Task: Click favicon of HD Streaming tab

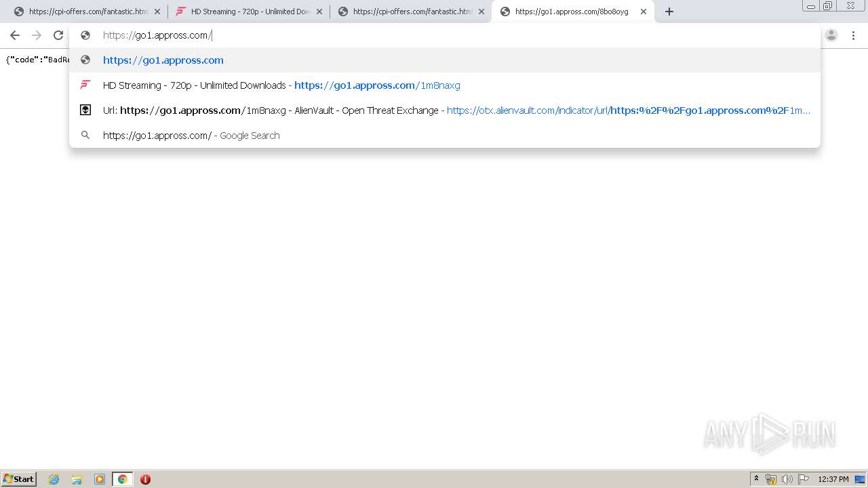Action: point(181,12)
